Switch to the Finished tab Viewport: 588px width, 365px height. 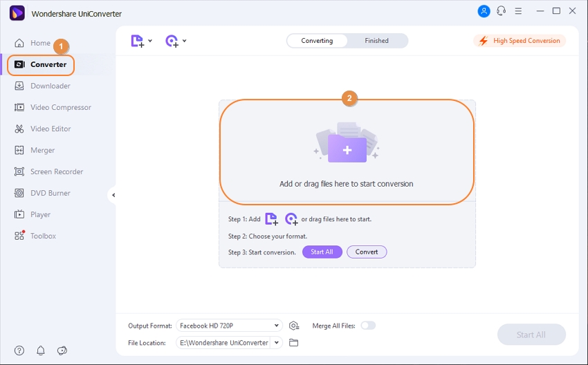tap(376, 41)
